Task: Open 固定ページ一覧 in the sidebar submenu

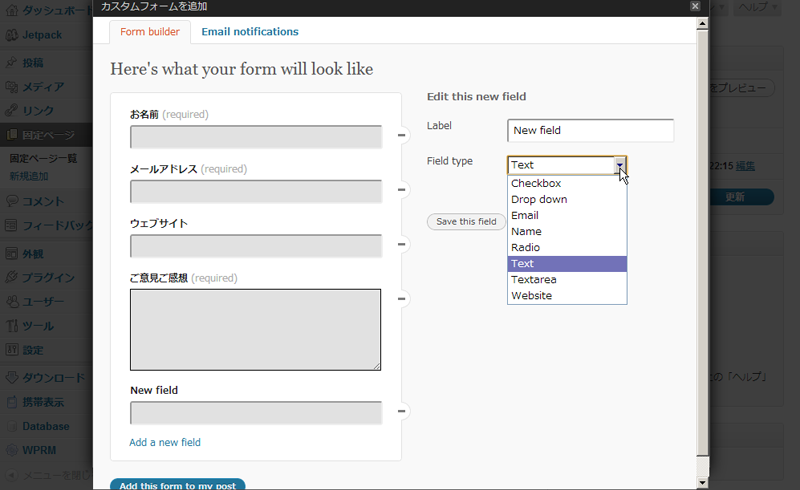Action: 43,159
